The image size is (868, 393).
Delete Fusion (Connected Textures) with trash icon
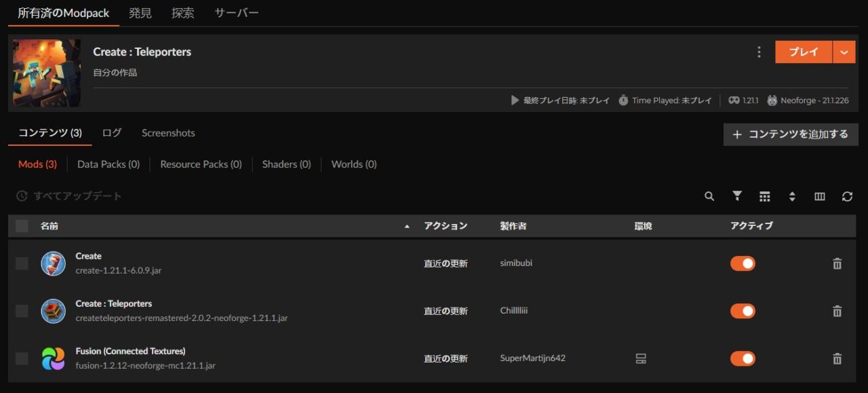[x=837, y=358]
